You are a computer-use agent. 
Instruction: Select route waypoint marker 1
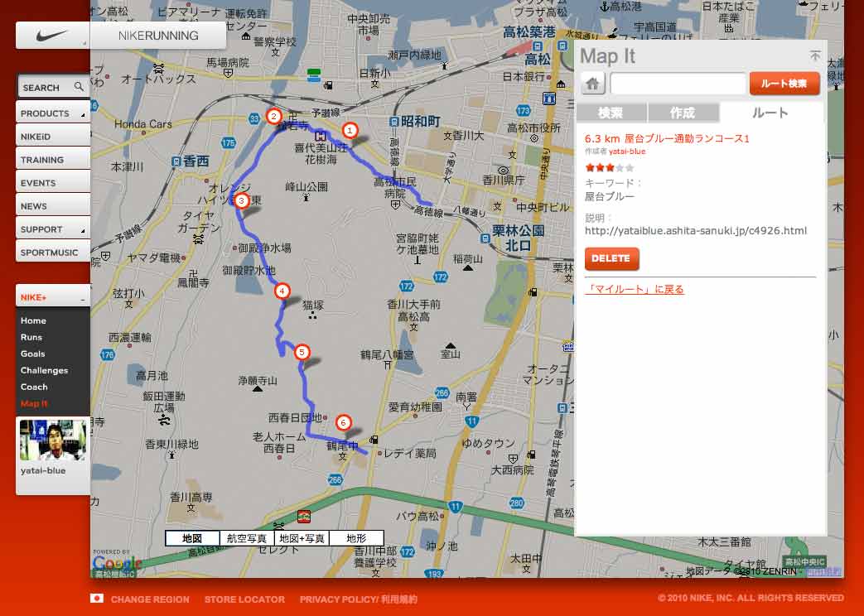click(x=350, y=131)
